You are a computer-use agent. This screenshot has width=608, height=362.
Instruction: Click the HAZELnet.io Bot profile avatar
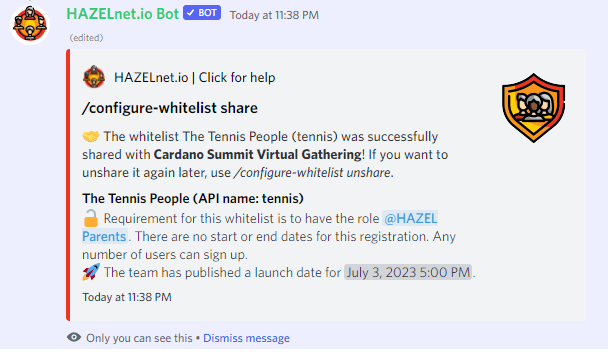coord(30,24)
